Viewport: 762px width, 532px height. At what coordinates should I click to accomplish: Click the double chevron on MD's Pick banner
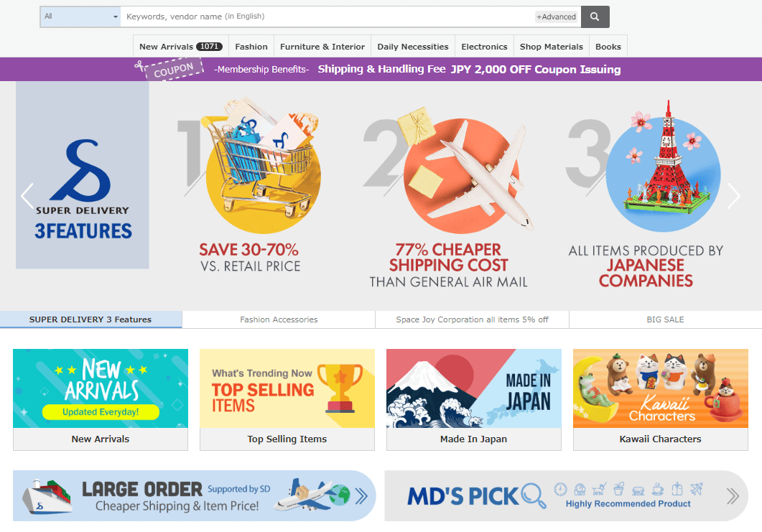click(x=733, y=496)
